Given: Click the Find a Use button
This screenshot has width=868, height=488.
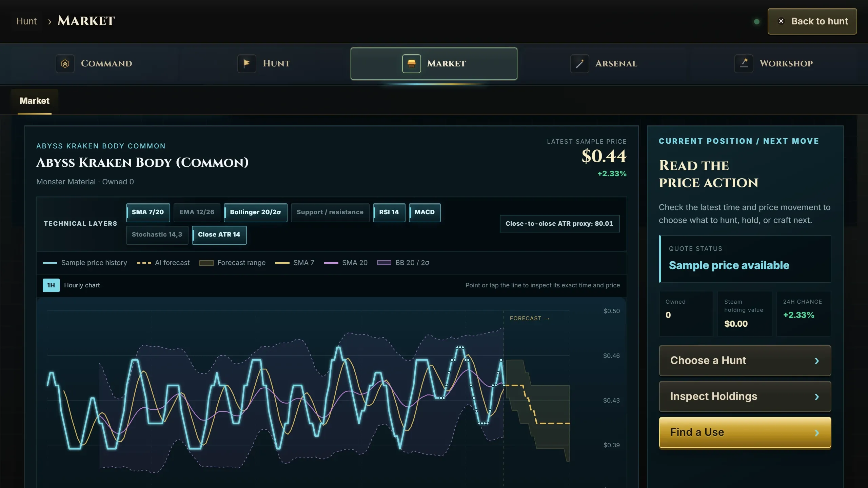Looking at the screenshot, I should click(745, 432).
